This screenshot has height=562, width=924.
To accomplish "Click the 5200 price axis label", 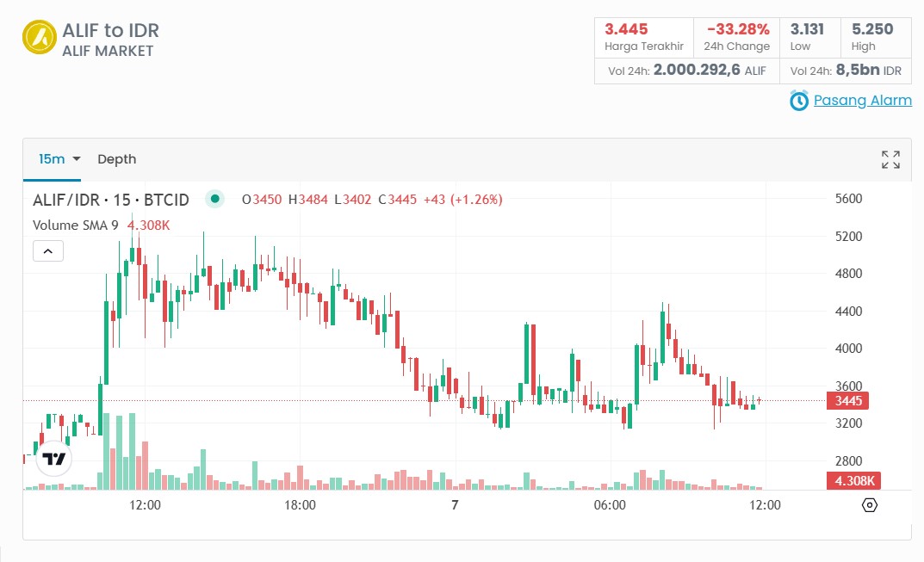I will tap(848, 236).
